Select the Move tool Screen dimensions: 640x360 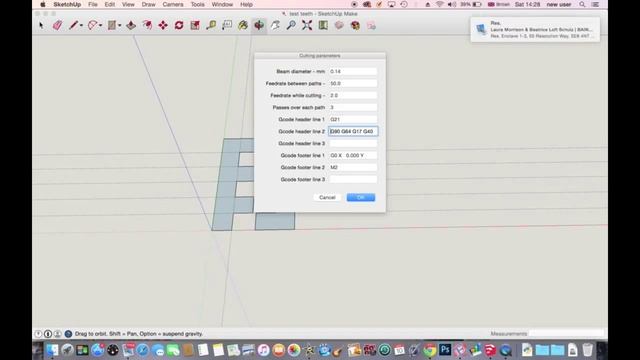(x=163, y=25)
